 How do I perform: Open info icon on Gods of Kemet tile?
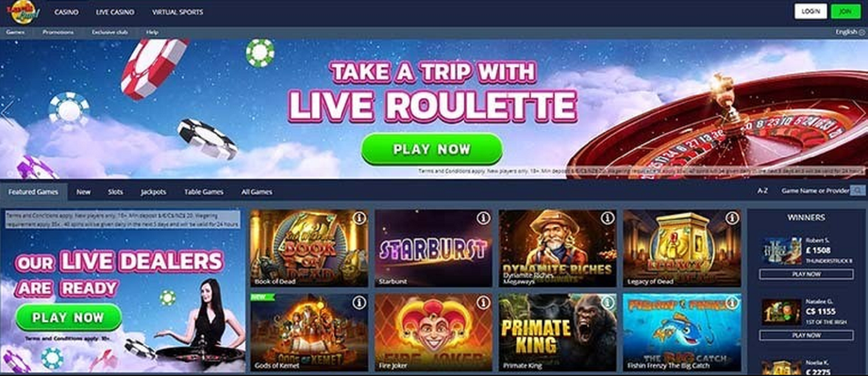pyautogui.click(x=359, y=302)
